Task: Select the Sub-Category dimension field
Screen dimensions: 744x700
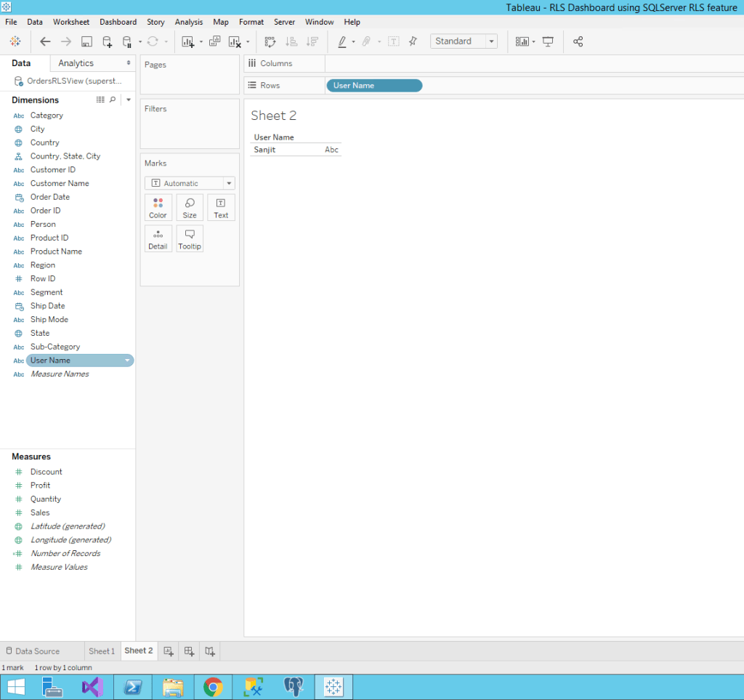Action: tap(55, 347)
